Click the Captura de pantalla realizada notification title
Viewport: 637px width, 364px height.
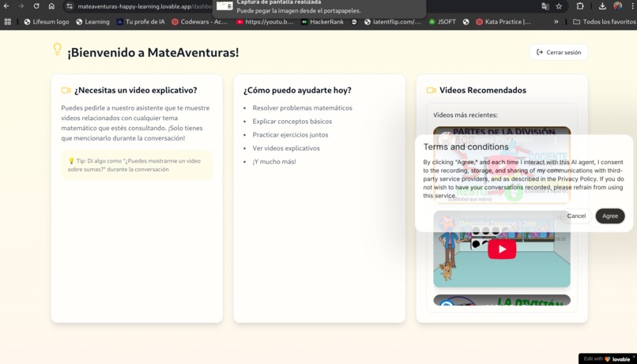pos(279,2)
